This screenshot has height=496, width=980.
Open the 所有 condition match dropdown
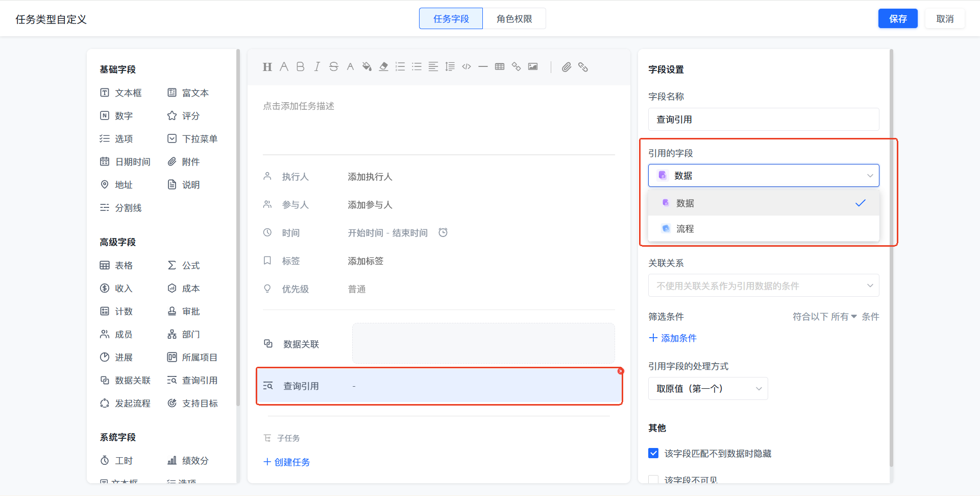pyautogui.click(x=844, y=317)
